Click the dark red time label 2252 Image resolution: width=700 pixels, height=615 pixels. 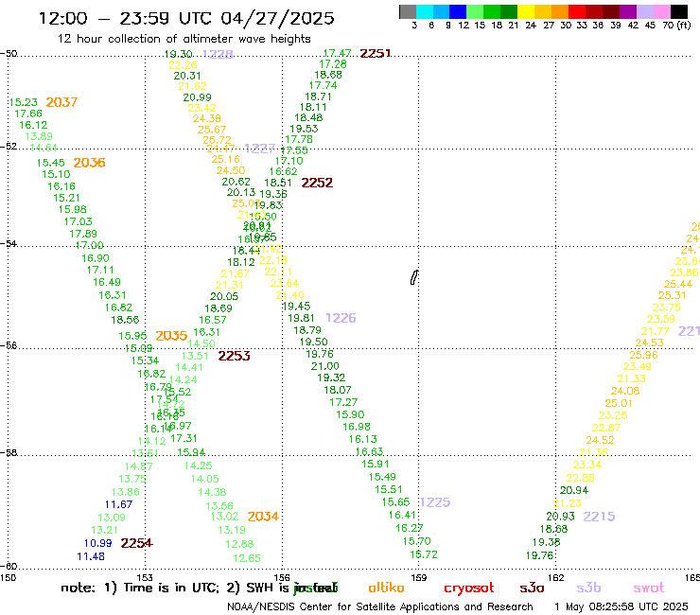pos(317,183)
